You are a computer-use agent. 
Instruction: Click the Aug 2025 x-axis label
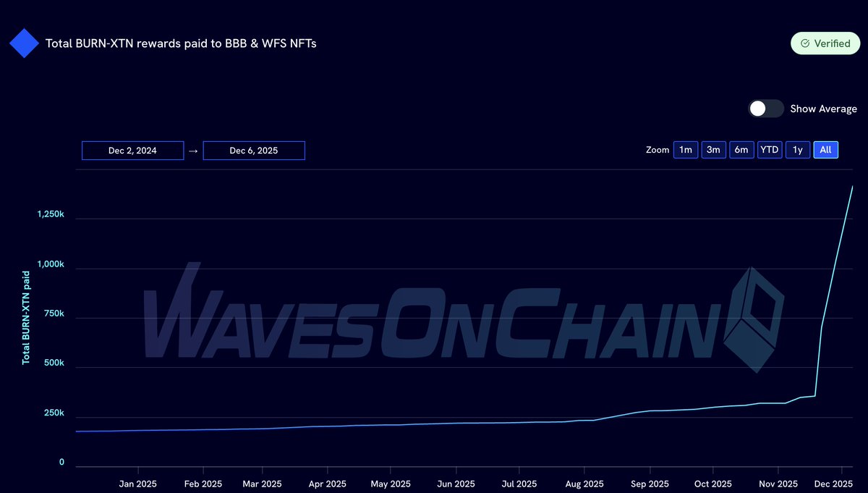[584, 484]
